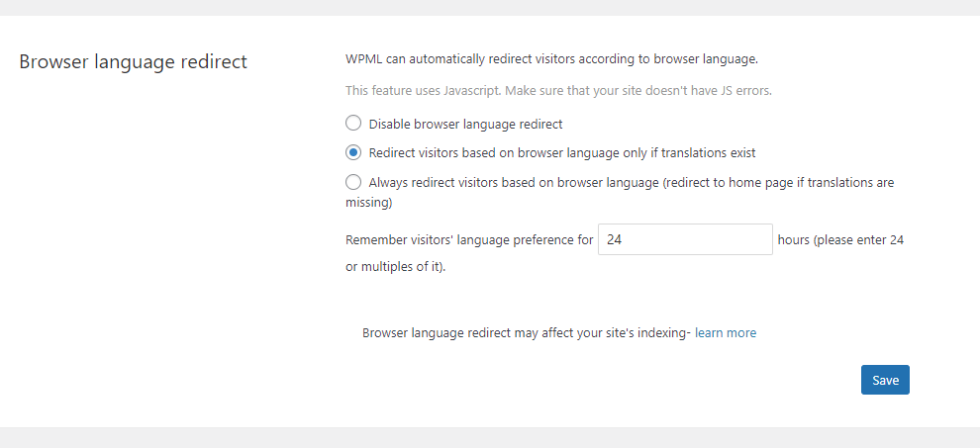Click the 'hours (please enter 24' text
Viewport: 980px width, 448px height.
pyautogui.click(x=840, y=239)
